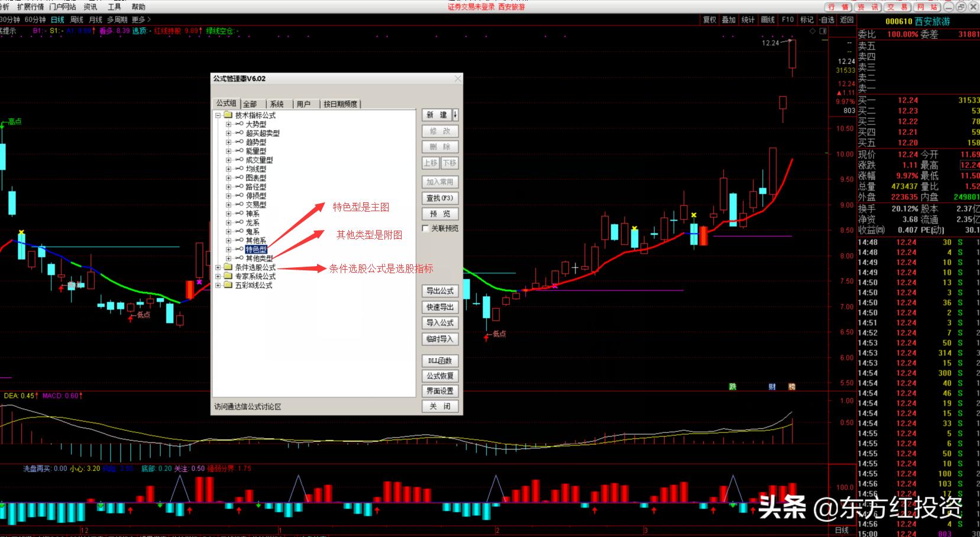Click the diamond icon above the chart
This screenshot has height=537, width=980.
[x=813, y=31]
